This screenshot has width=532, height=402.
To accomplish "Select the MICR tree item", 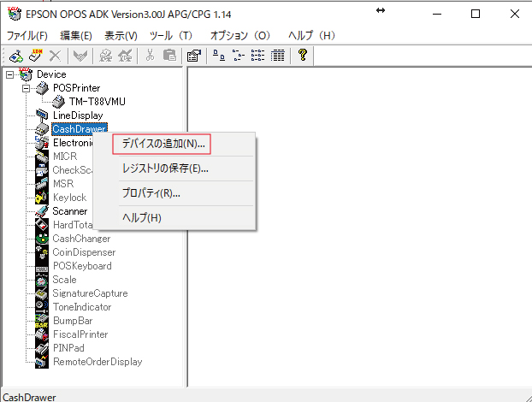I will (65, 157).
